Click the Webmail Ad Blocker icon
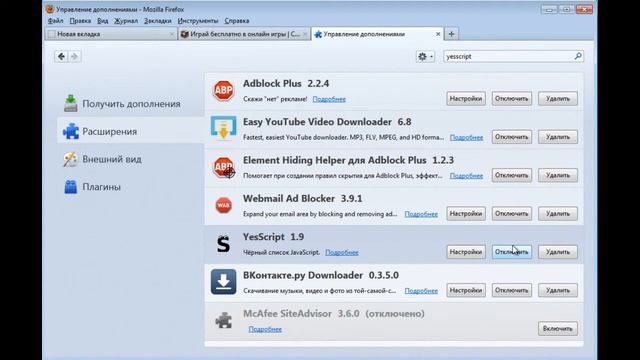 (223, 205)
